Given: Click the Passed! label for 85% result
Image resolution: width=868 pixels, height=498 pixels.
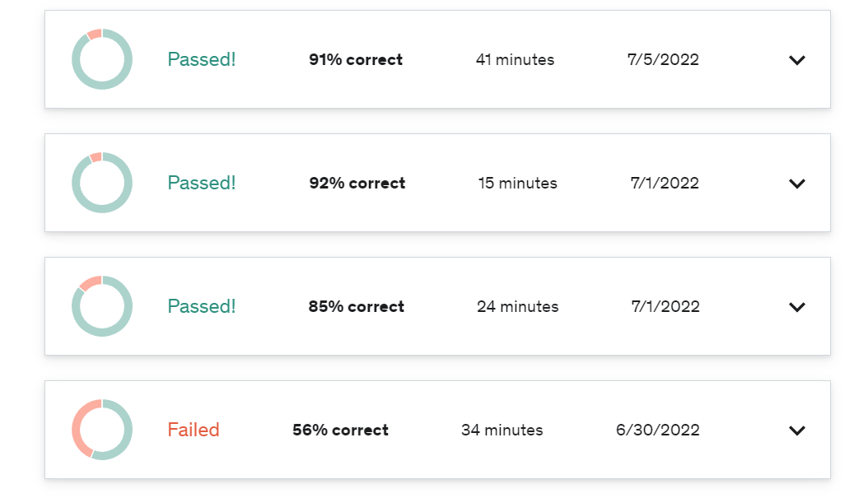Looking at the screenshot, I should click(x=202, y=306).
